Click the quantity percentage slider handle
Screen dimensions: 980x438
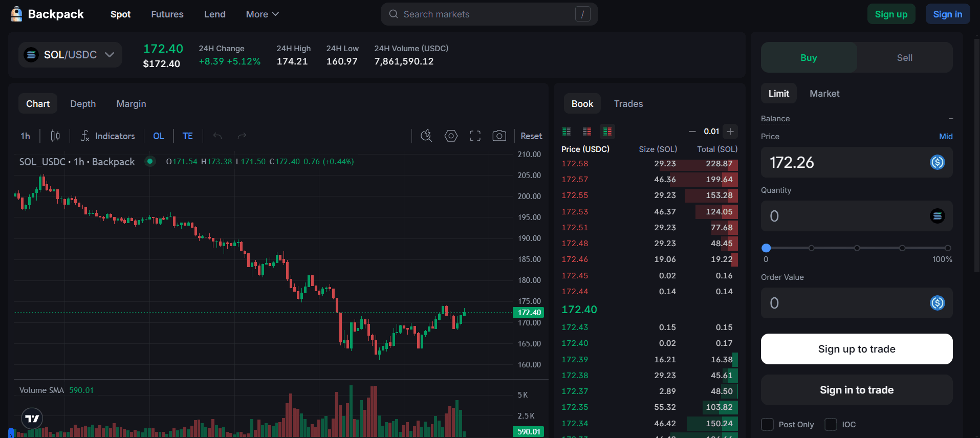pyautogui.click(x=766, y=248)
